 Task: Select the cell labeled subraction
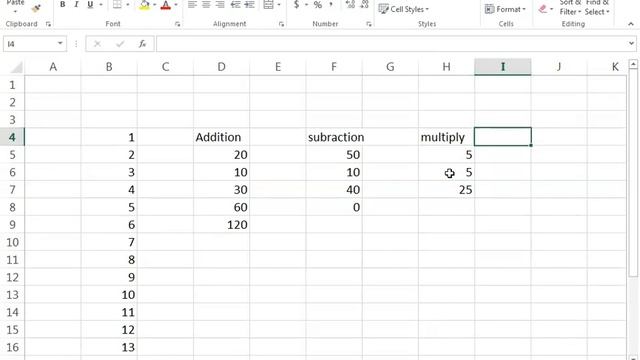[x=334, y=137]
